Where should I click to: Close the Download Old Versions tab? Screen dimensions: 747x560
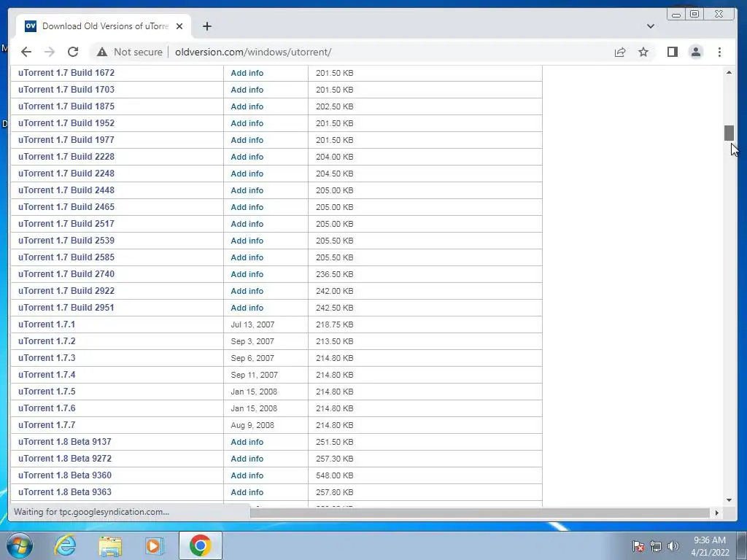tap(179, 26)
